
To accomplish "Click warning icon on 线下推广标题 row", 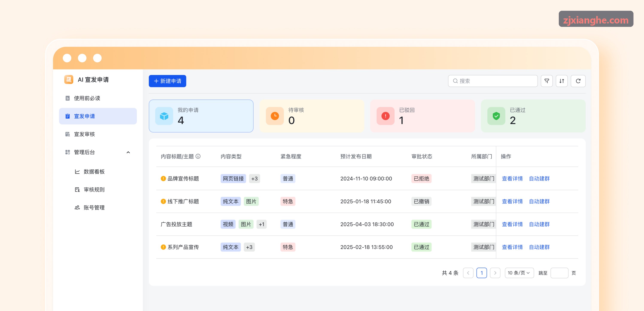I will pos(163,201).
